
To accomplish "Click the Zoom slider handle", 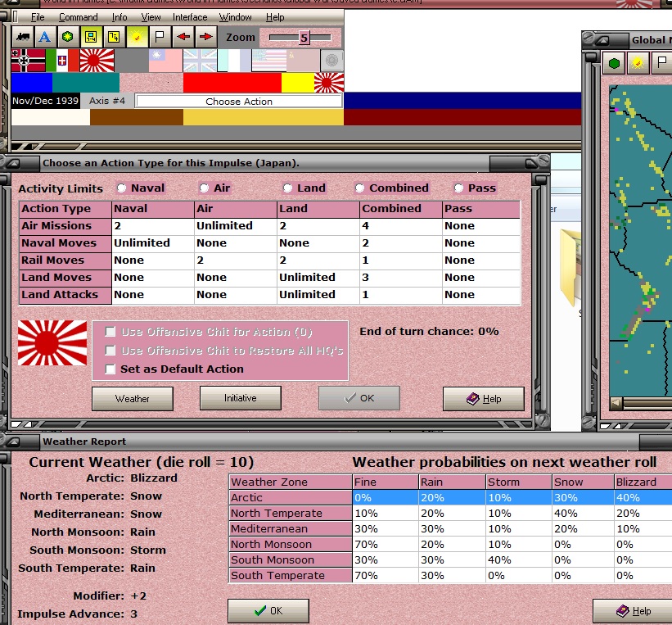I will coord(304,38).
